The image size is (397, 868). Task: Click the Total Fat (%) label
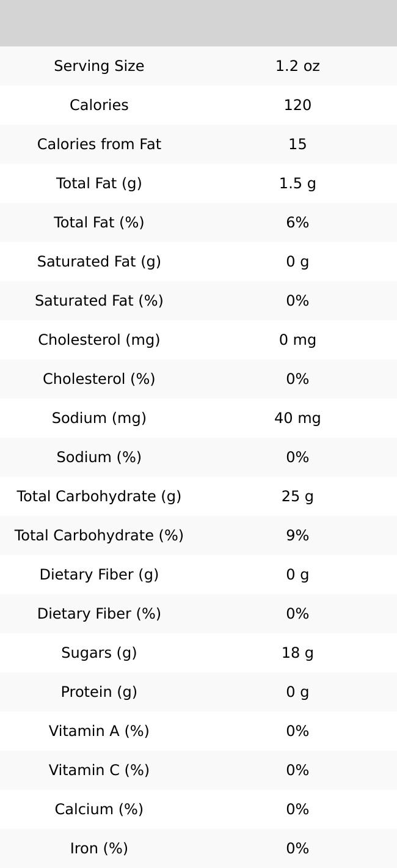point(99,223)
